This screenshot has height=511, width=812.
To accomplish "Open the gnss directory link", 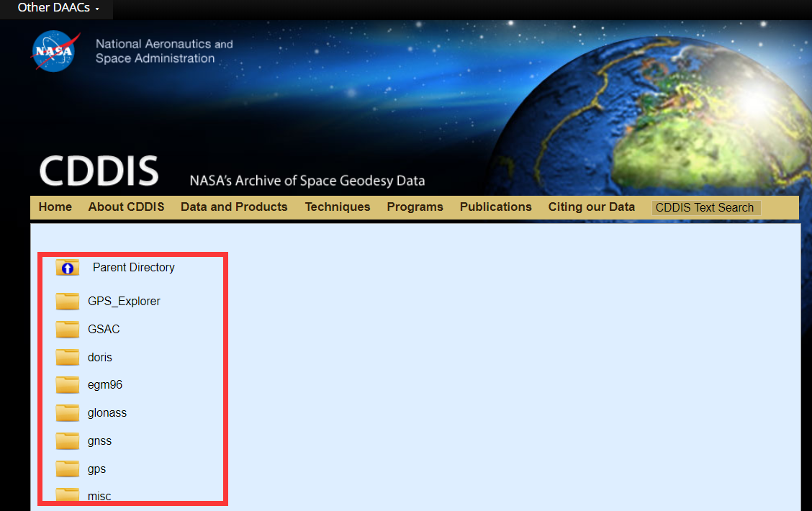I will click(x=99, y=441).
